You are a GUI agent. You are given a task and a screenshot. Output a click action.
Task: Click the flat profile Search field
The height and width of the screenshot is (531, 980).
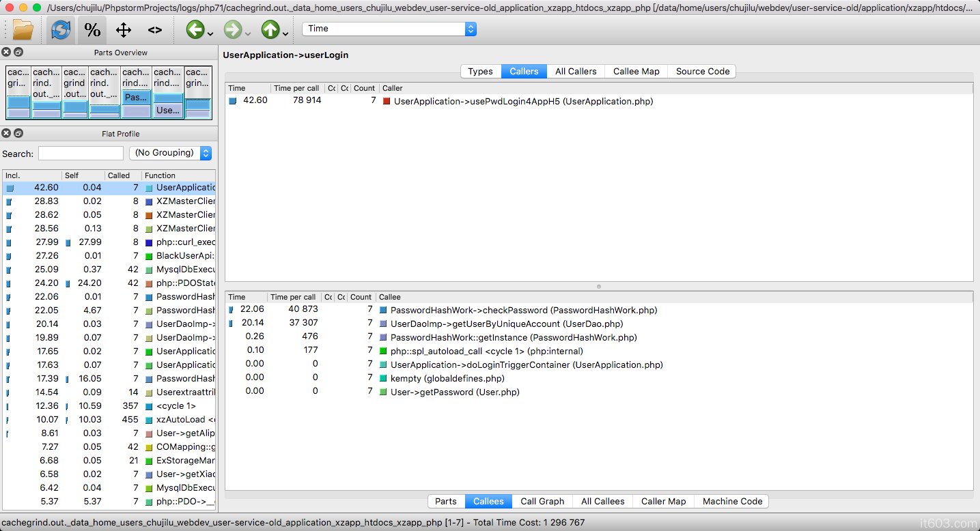[81, 154]
